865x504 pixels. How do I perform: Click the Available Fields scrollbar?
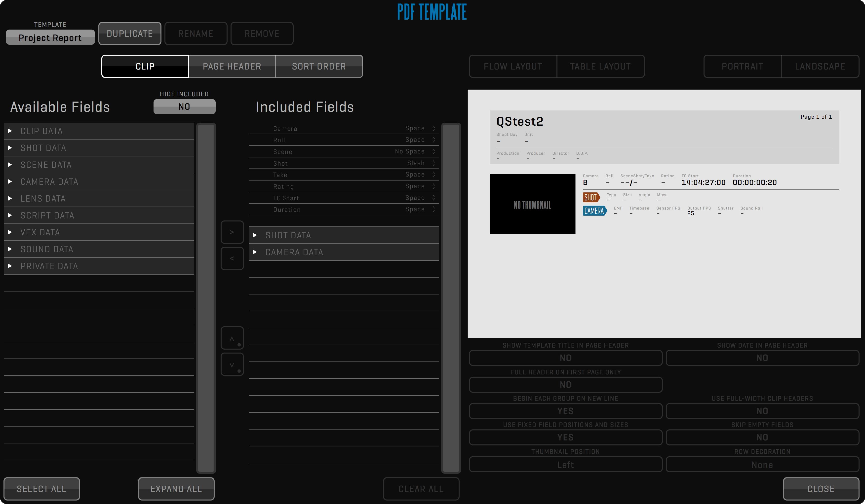point(206,297)
